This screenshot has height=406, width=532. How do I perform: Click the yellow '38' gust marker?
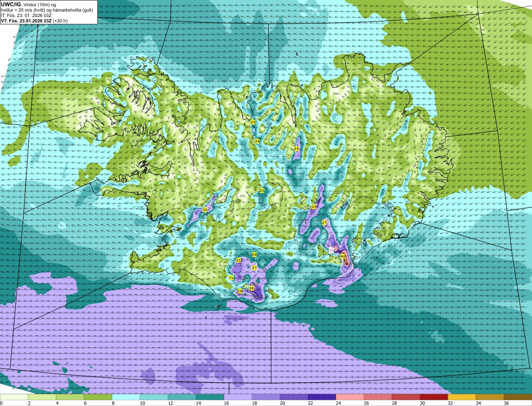pos(251,288)
